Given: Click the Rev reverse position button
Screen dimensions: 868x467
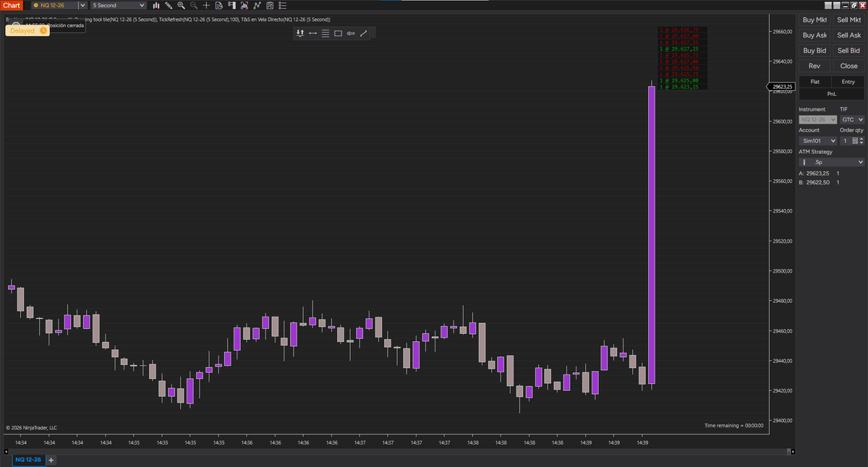Looking at the screenshot, I should point(814,66).
